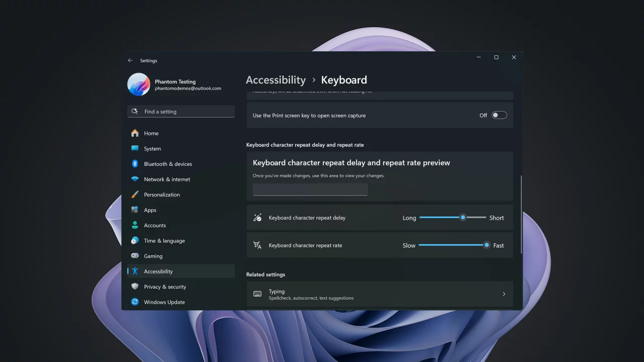This screenshot has width=644, height=362.
Task: Toggle Print screen key screen capture switch
Action: [499, 115]
